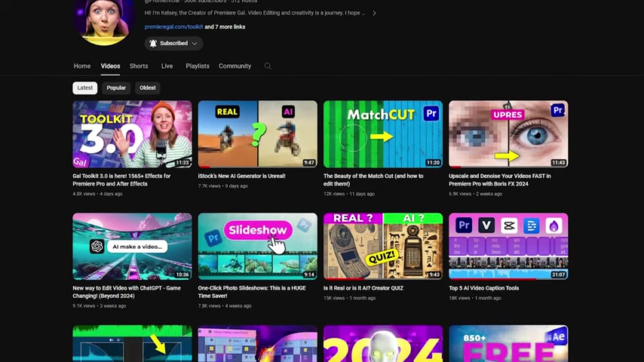Open the Home tab
644x362 pixels.
point(82,66)
